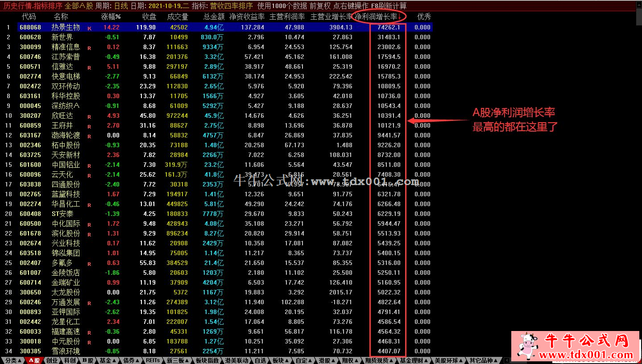Select the 太龙股份 stock name
Screen dimensions: 642x364
66,292
